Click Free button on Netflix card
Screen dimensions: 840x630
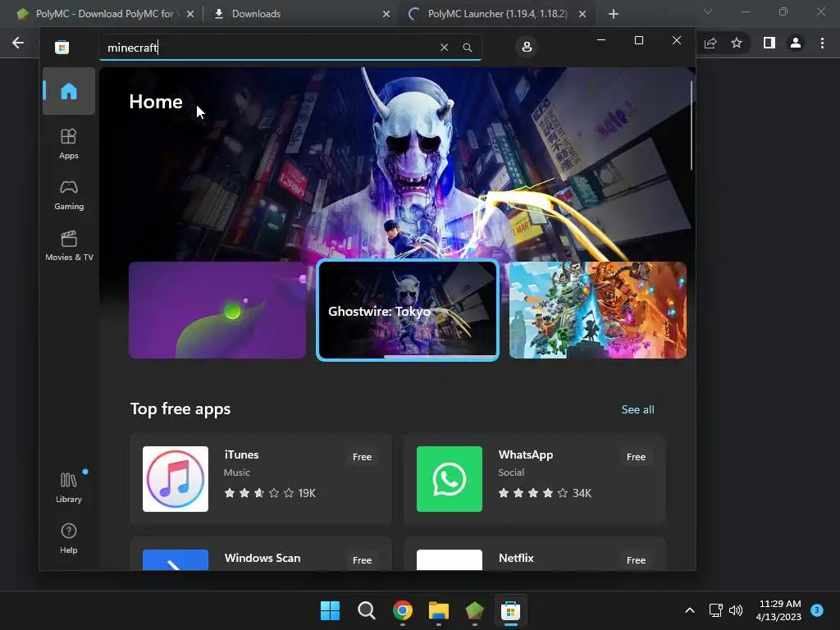tap(636, 559)
